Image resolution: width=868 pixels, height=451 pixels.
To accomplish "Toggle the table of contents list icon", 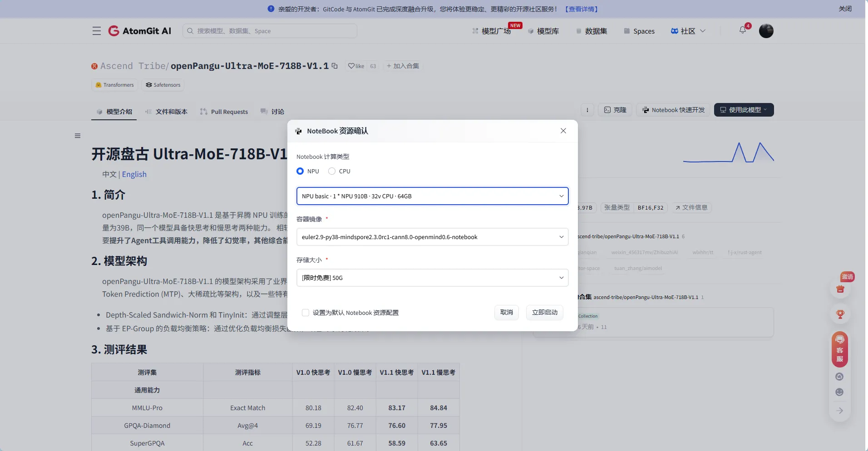I will pos(78,136).
